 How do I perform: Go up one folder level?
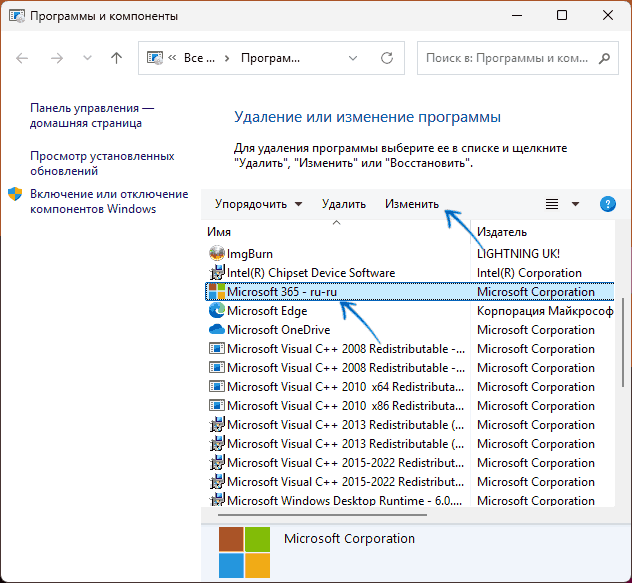coord(116,58)
